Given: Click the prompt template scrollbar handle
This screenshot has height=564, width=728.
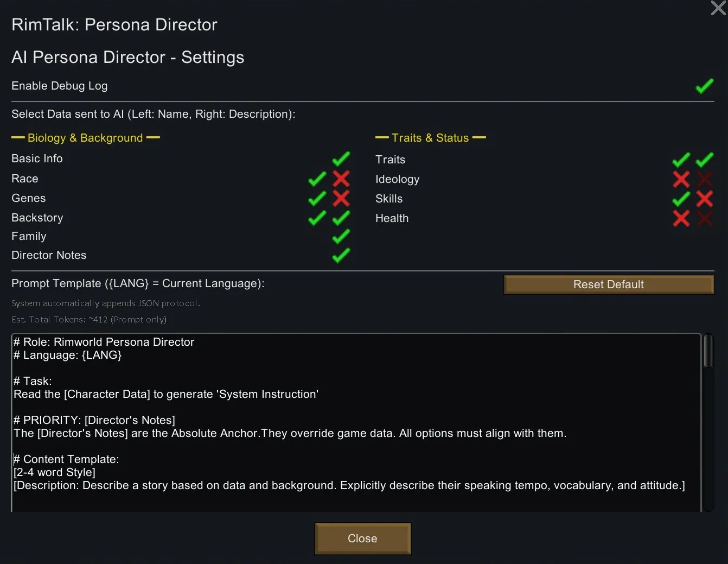Looking at the screenshot, I should point(707,351).
